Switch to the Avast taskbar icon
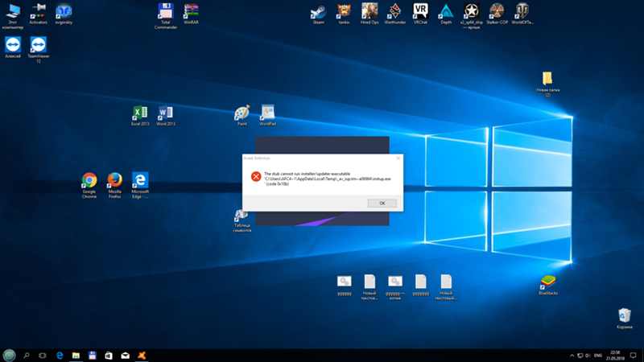The image size is (644, 362). [142, 356]
